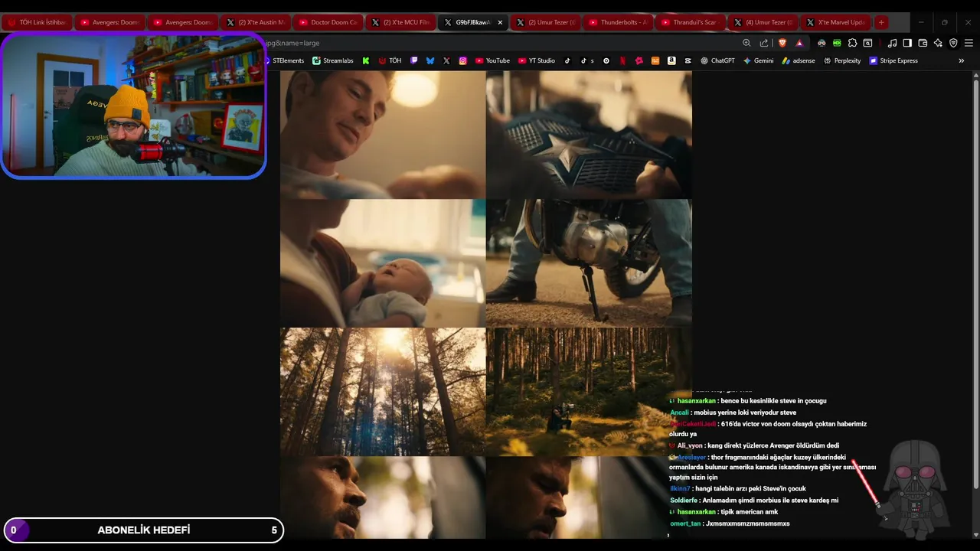The image size is (980, 551).
Task: Switch to the Thranduil's Scar tab
Action: tap(691, 22)
